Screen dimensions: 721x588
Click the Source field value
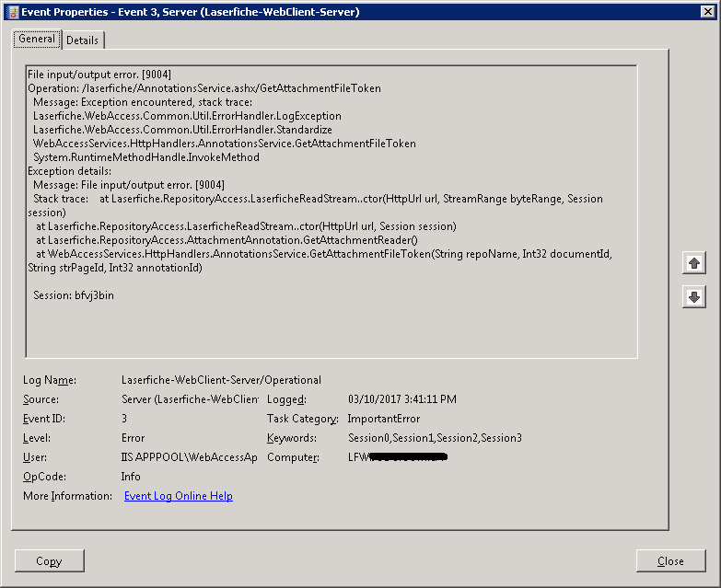coord(190,399)
